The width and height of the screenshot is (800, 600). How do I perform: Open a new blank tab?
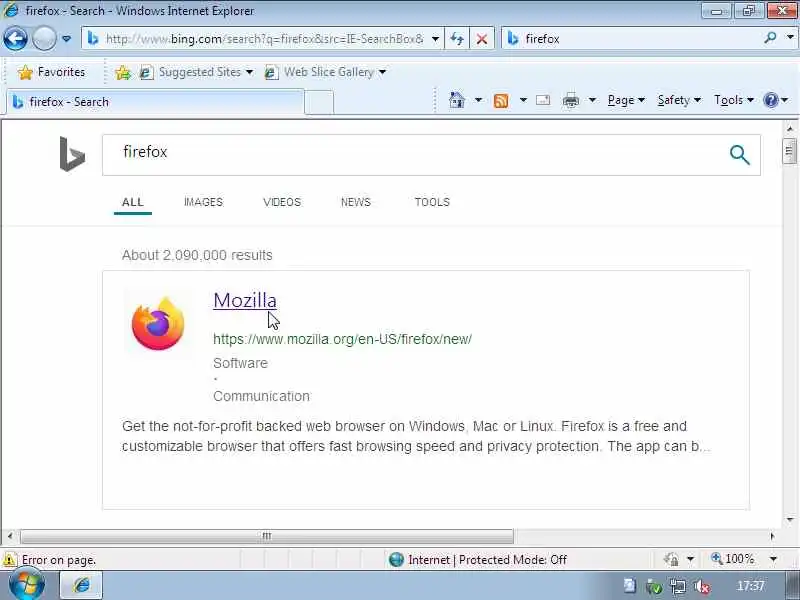[x=319, y=102]
